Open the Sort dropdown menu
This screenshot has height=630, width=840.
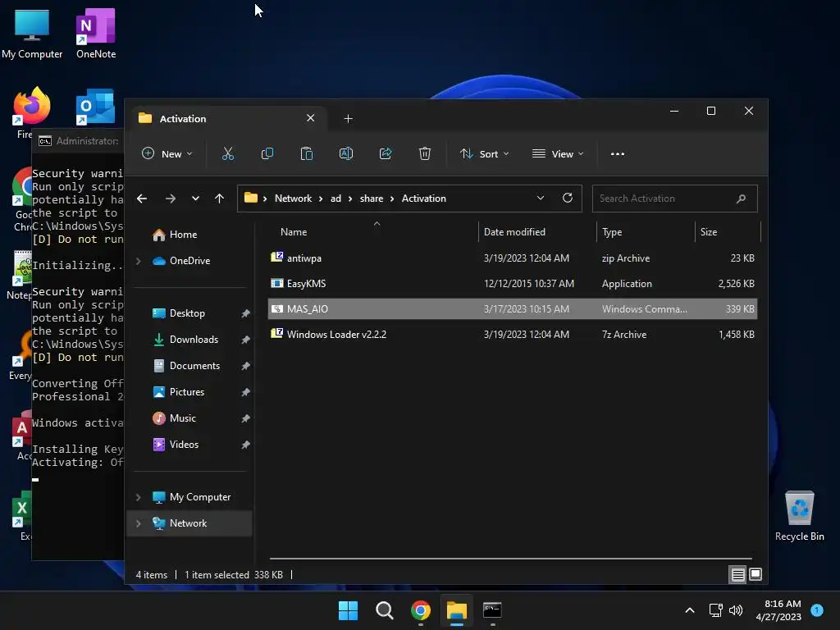[484, 153]
